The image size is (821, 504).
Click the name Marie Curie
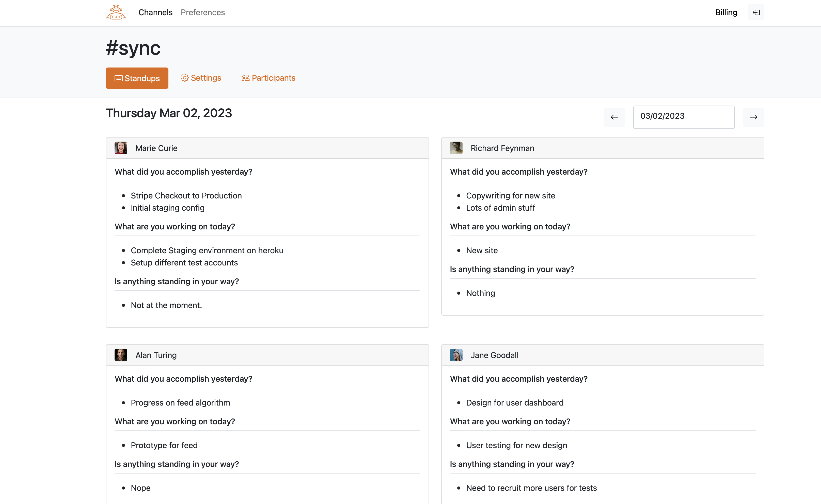pos(156,148)
